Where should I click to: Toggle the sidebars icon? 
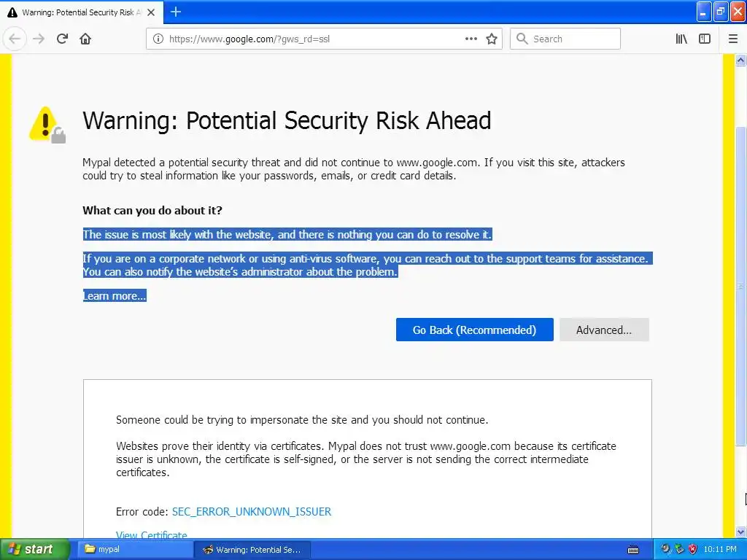point(705,39)
